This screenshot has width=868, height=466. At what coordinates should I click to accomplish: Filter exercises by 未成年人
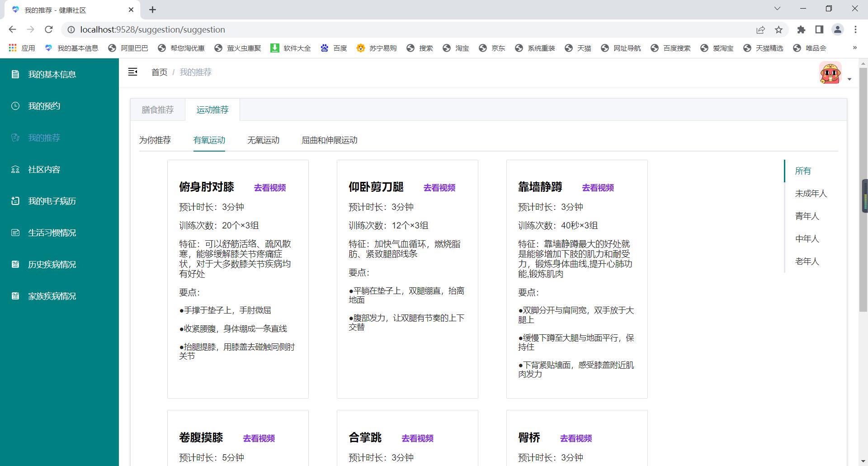pyautogui.click(x=811, y=194)
